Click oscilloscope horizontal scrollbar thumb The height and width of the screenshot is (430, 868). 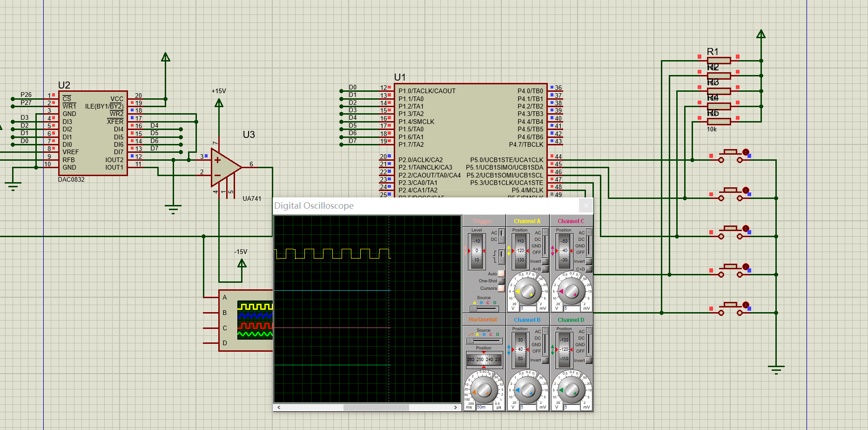click(376, 407)
